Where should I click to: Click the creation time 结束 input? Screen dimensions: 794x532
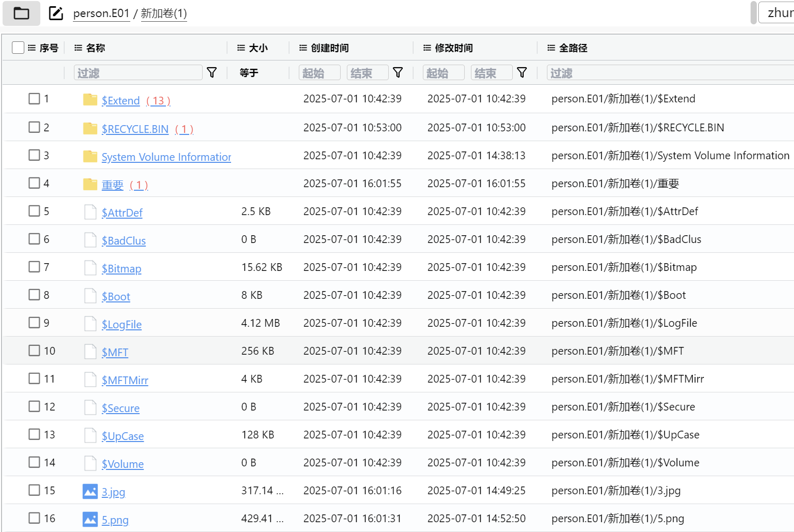pyautogui.click(x=368, y=73)
